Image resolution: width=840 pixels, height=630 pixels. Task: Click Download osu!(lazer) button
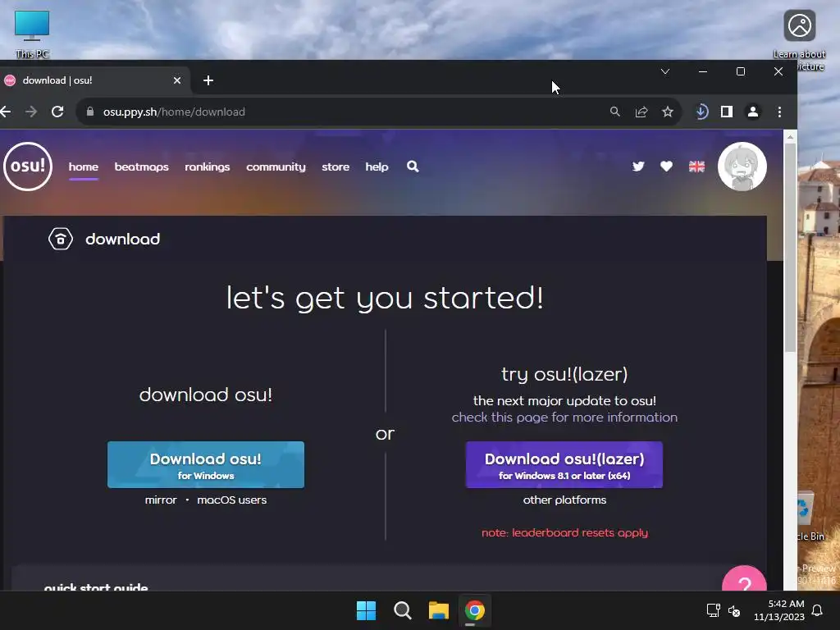[564, 464]
